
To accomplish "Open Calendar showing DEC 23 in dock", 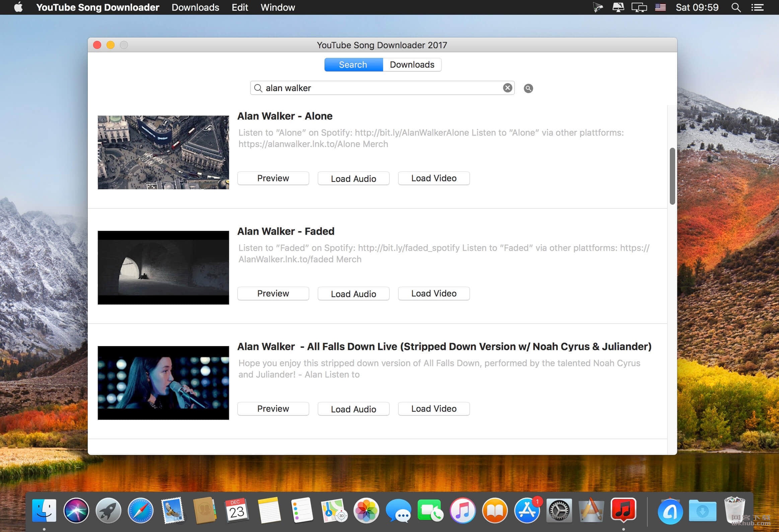I will coord(237,511).
